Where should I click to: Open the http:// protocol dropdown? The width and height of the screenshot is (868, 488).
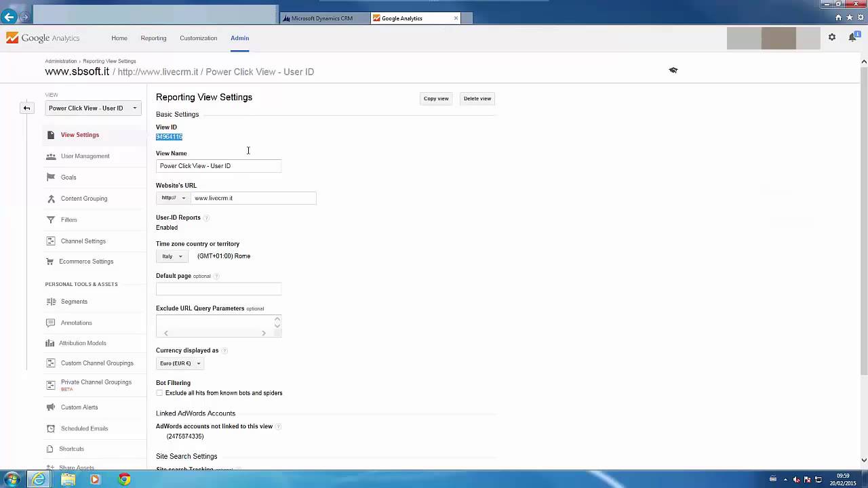(173, 198)
